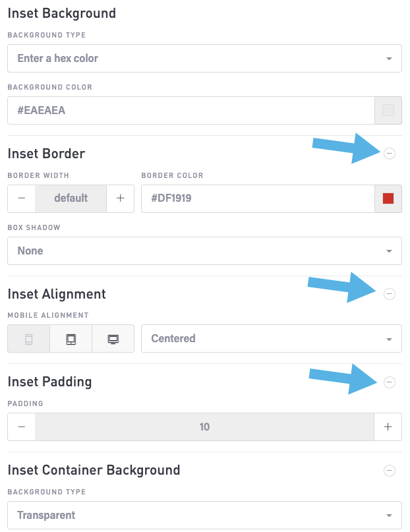Open the Centered alignment dropdown
The width and height of the screenshot is (410, 532).
tap(272, 339)
